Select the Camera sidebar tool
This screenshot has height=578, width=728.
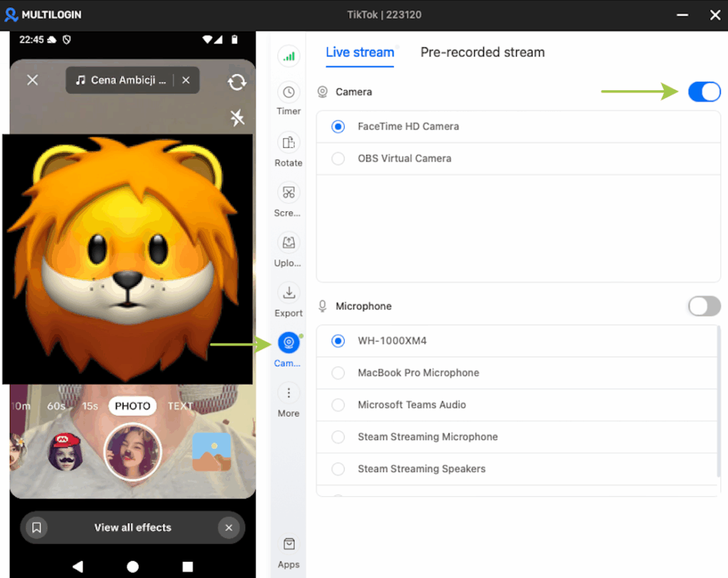click(289, 350)
